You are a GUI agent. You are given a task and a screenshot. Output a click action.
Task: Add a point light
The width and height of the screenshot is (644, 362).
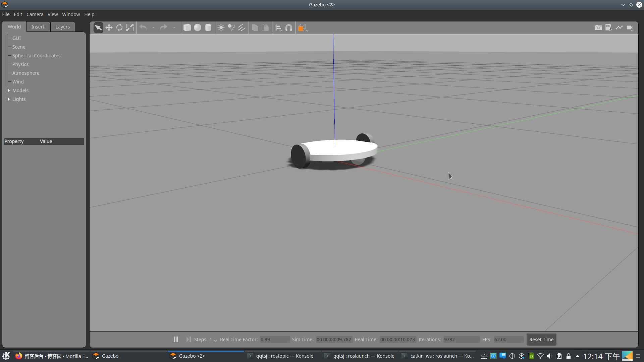(x=221, y=28)
